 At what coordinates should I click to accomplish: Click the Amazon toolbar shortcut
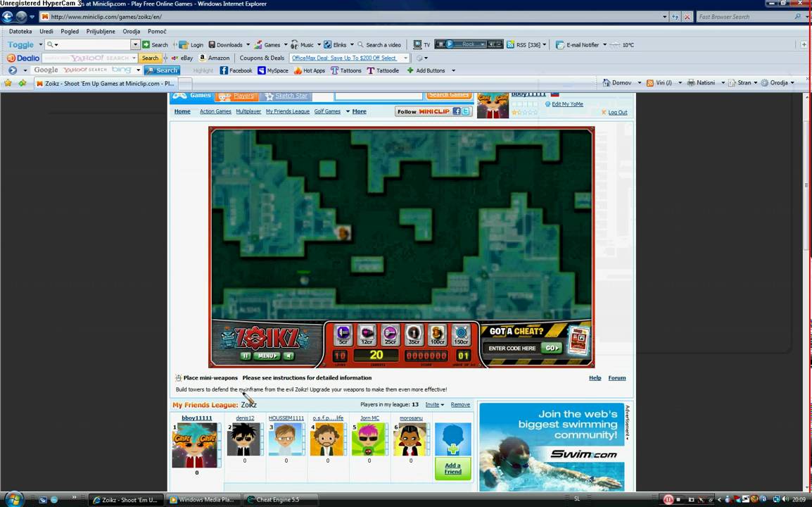click(x=215, y=58)
